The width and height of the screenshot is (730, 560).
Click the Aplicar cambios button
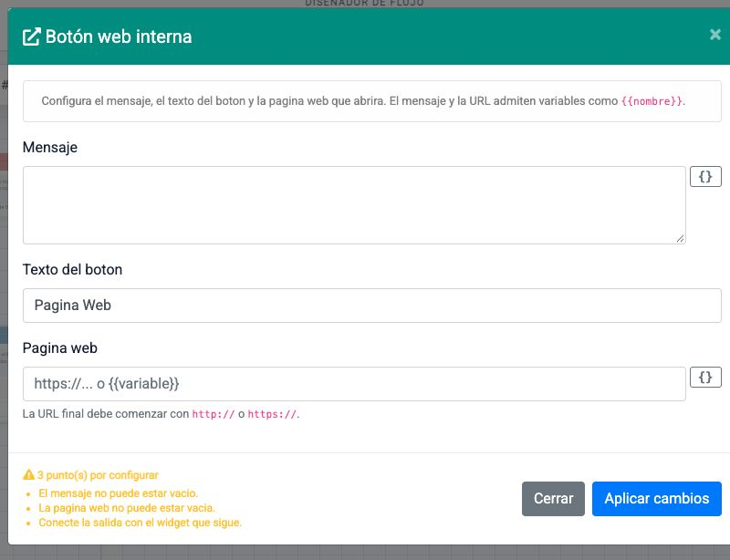[656, 499]
